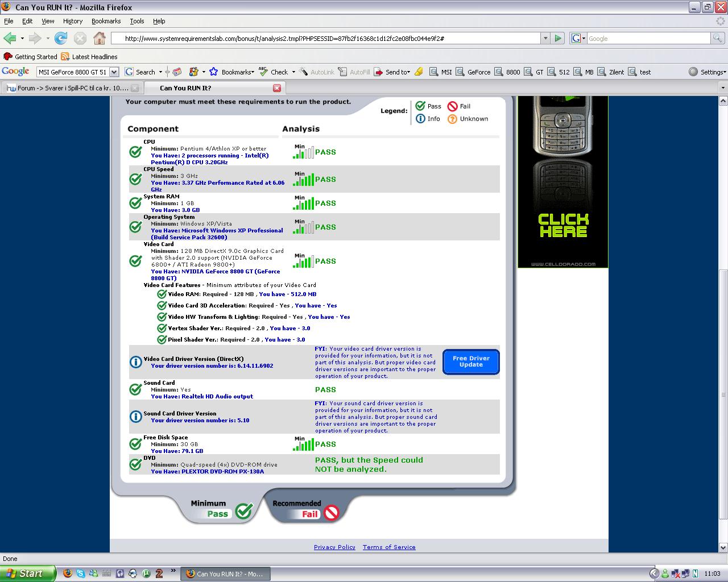Click the Google toolbar search field
The width and height of the screenshot is (728, 582).
pyautogui.click(x=73, y=72)
